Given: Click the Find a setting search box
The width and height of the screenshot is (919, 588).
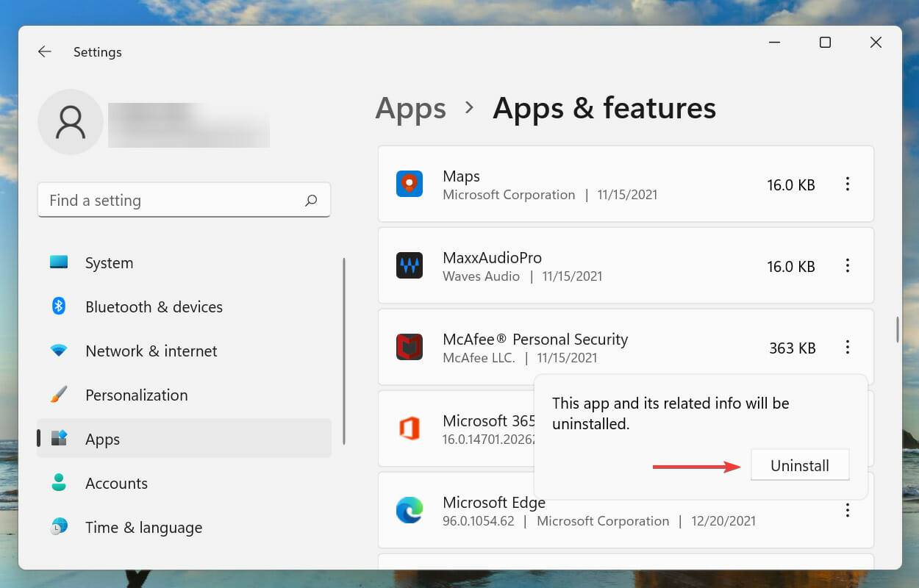Looking at the screenshot, I should (184, 200).
